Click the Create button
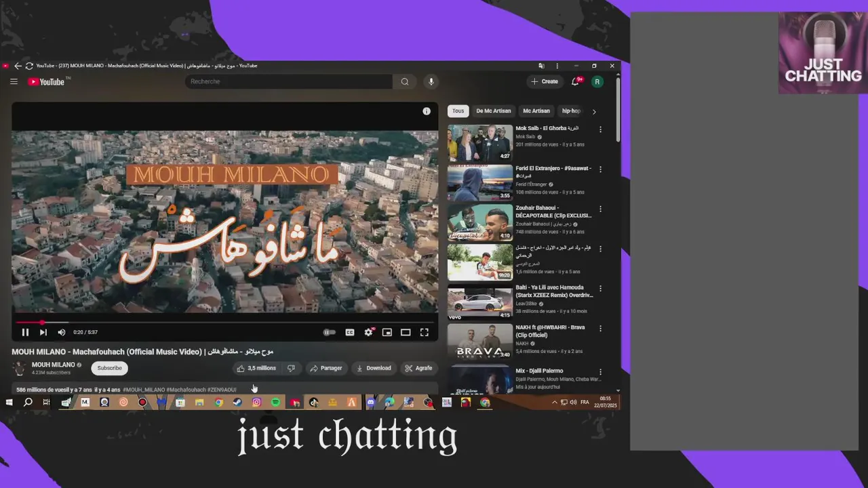The image size is (868, 488). point(545,81)
